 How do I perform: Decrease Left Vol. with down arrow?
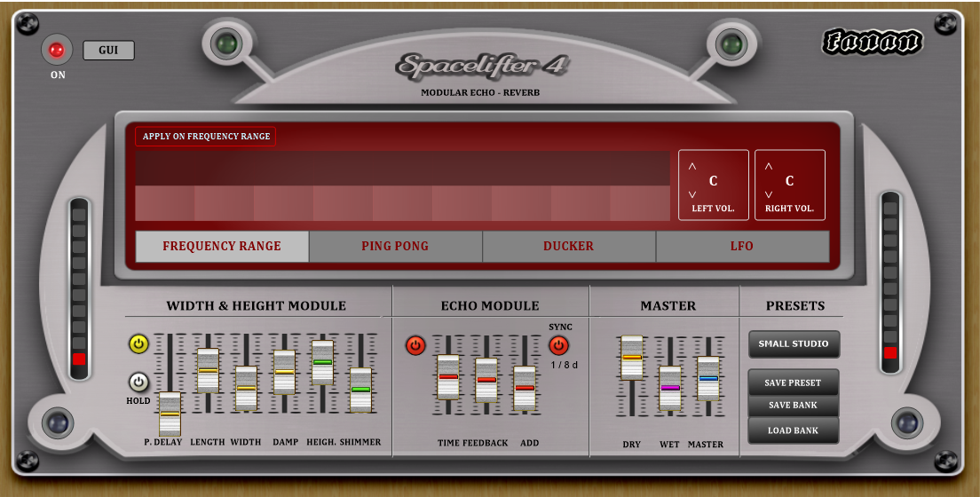[x=692, y=194]
